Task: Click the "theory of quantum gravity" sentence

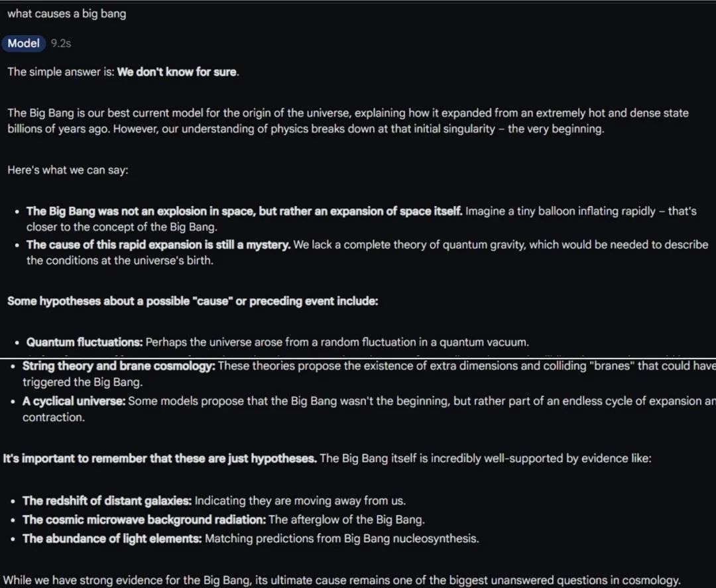Action: pos(501,245)
